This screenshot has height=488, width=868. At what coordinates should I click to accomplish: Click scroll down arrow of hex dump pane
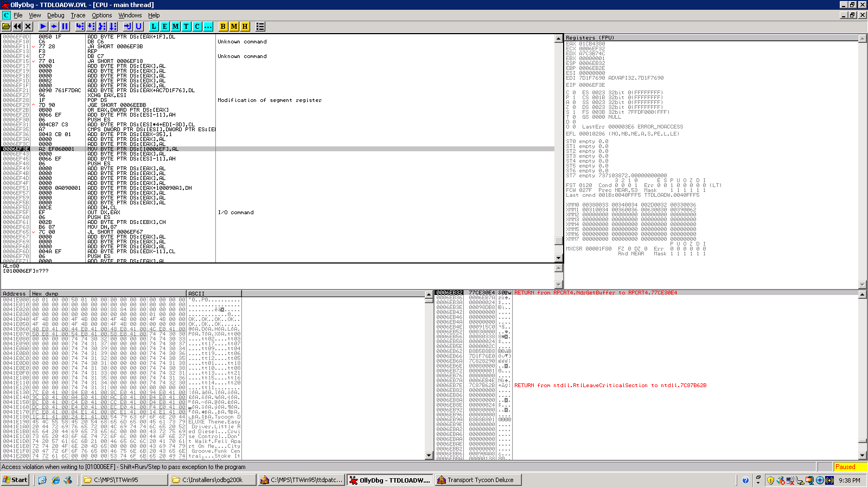click(429, 456)
